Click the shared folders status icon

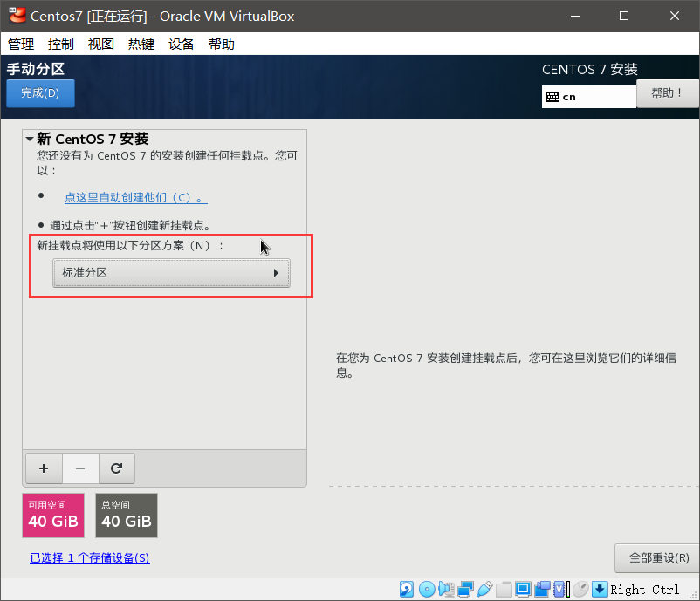tap(504, 589)
